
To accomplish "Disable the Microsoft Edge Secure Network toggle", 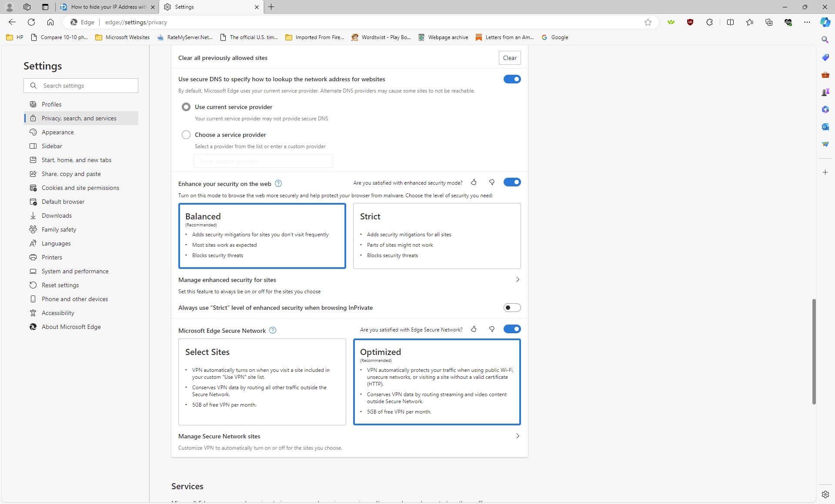I will (512, 329).
